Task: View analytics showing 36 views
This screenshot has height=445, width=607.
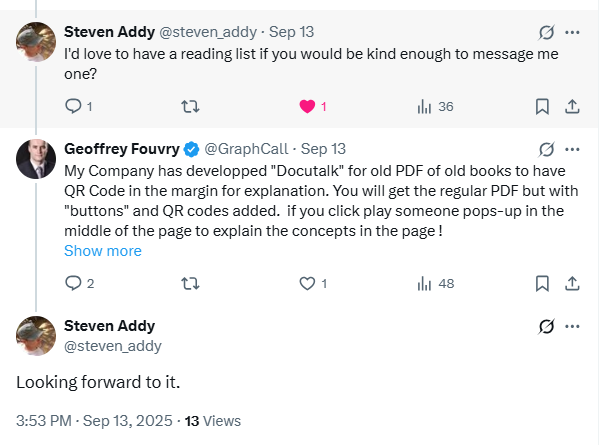Action: click(424, 106)
